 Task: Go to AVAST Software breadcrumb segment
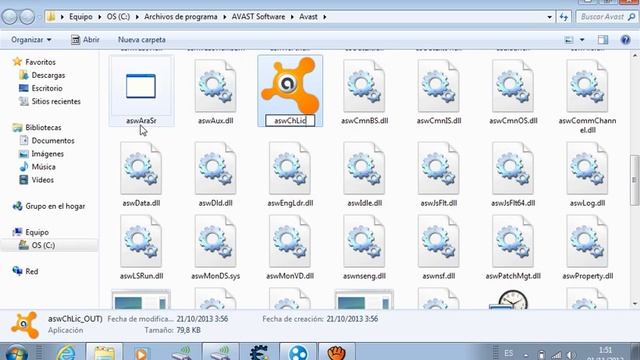pos(258,17)
